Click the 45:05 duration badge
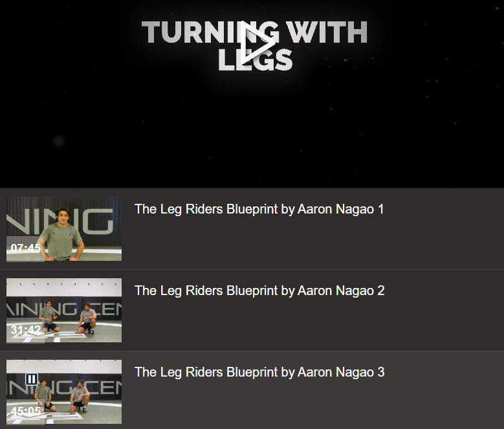This screenshot has height=429, width=504. 25,412
